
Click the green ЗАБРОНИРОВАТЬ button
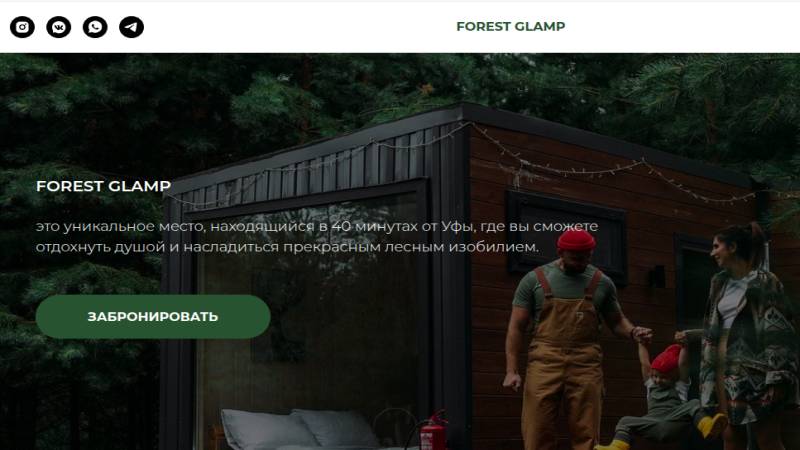click(153, 317)
